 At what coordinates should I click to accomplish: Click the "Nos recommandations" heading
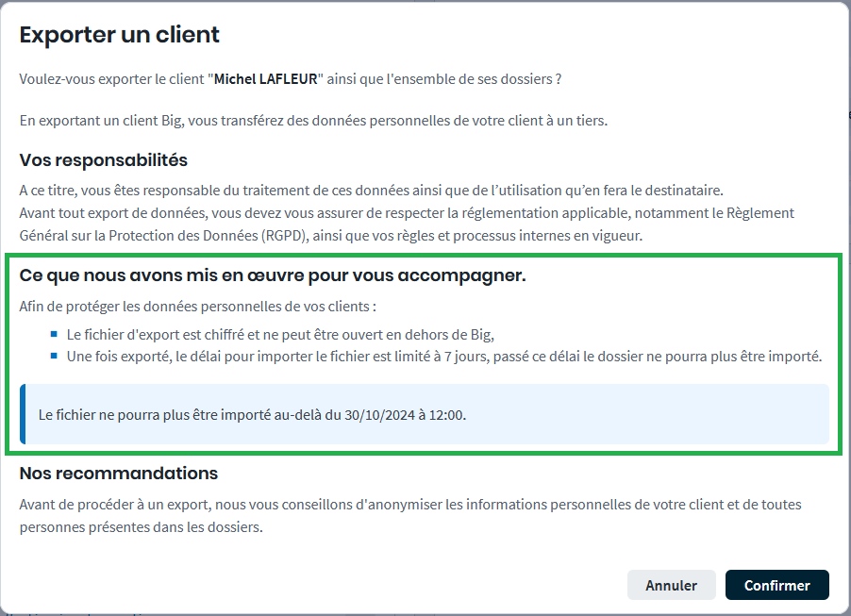[119, 473]
